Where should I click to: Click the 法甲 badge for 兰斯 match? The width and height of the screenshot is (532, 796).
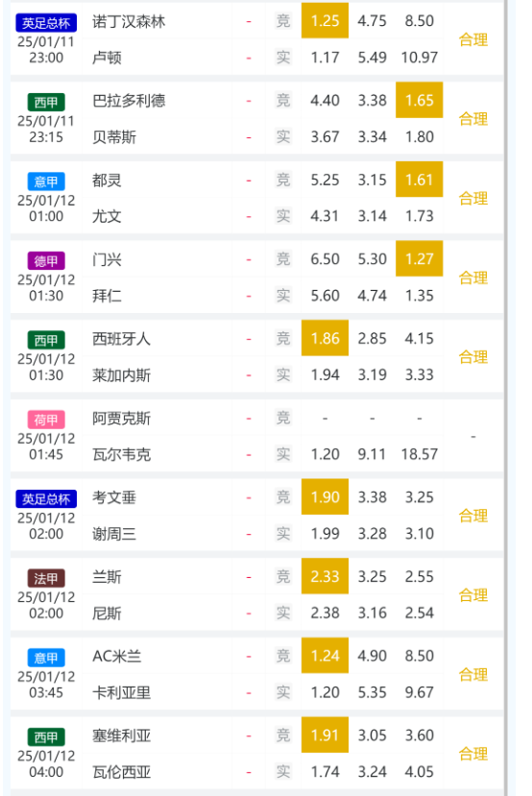[46, 578]
